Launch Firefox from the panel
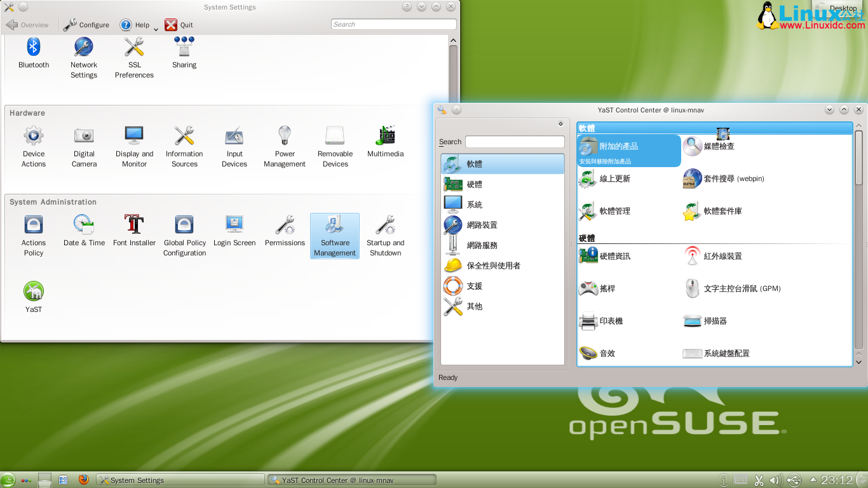Image resolution: width=868 pixels, height=488 pixels. point(83,480)
